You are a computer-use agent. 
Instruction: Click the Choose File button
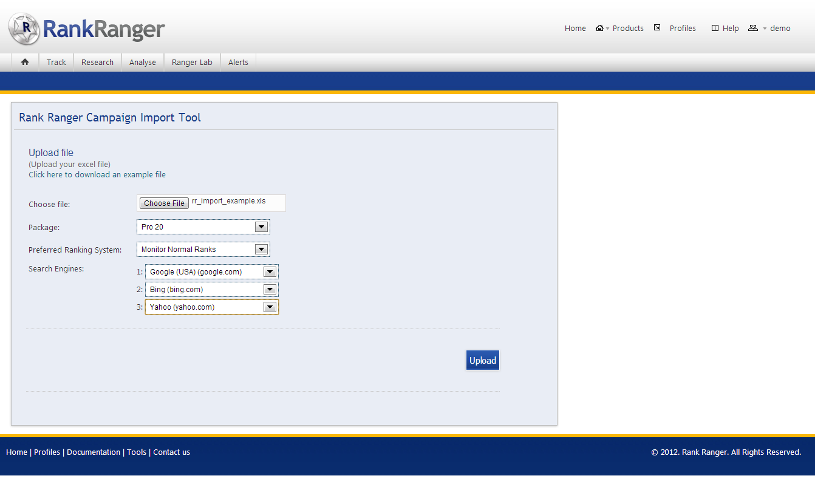pos(165,203)
